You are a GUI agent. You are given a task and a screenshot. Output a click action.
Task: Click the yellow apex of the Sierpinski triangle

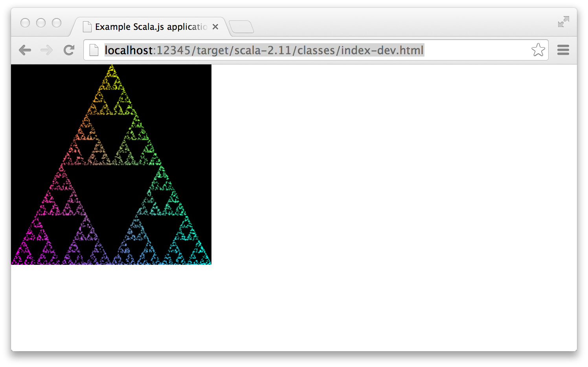tap(112, 71)
